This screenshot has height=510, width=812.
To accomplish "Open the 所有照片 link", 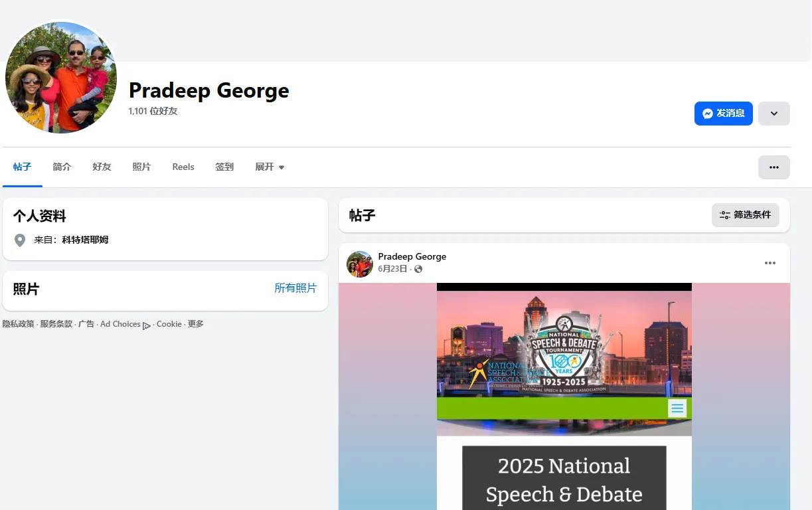I will pos(295,288).
